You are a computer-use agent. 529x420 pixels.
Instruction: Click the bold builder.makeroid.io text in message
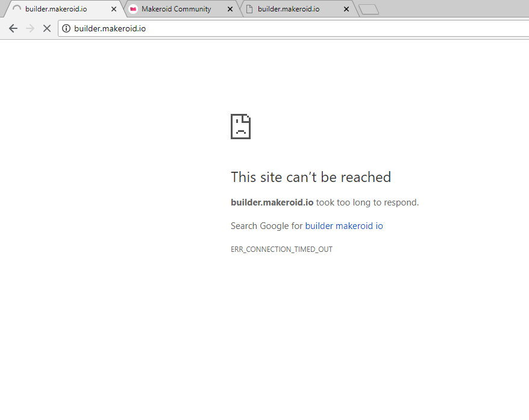(272, 202)
